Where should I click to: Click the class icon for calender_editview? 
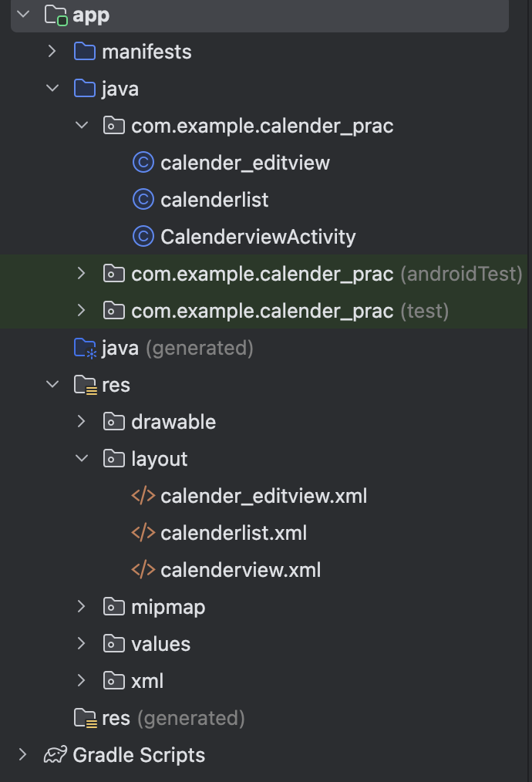[x=143, y=163]
